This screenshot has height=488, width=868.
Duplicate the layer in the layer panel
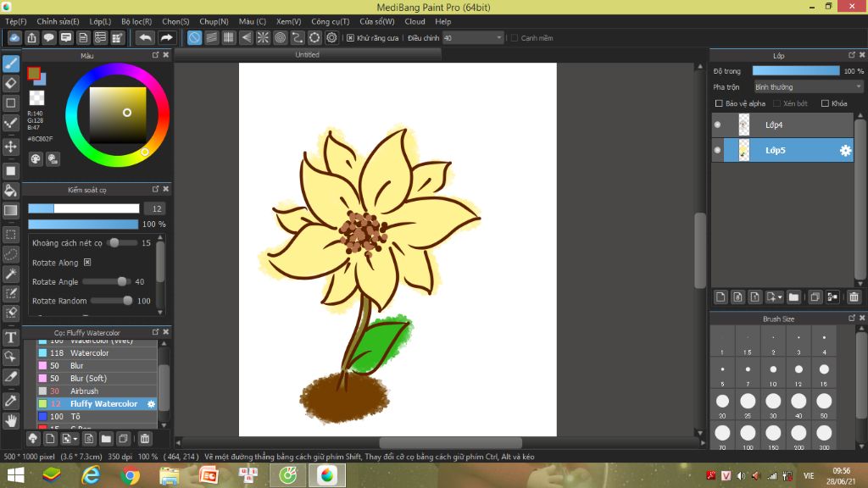coord(815,297)
